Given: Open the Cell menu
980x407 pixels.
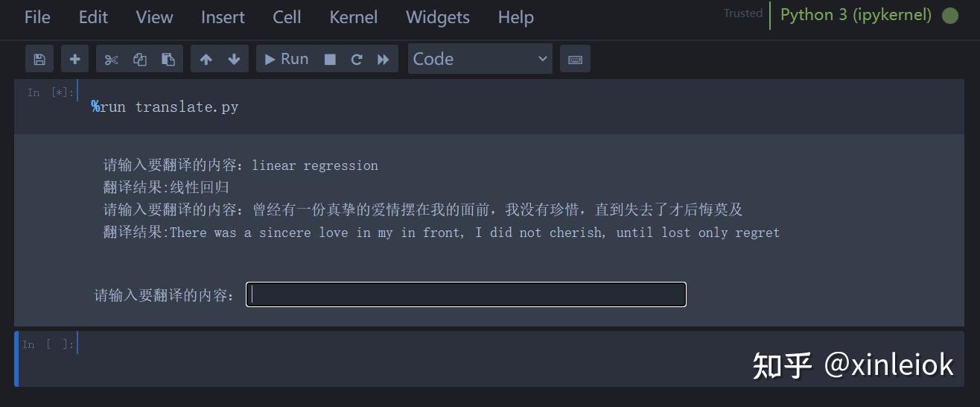Looking at the screenshot, I should pyautogui.click(x=287, y=17).
